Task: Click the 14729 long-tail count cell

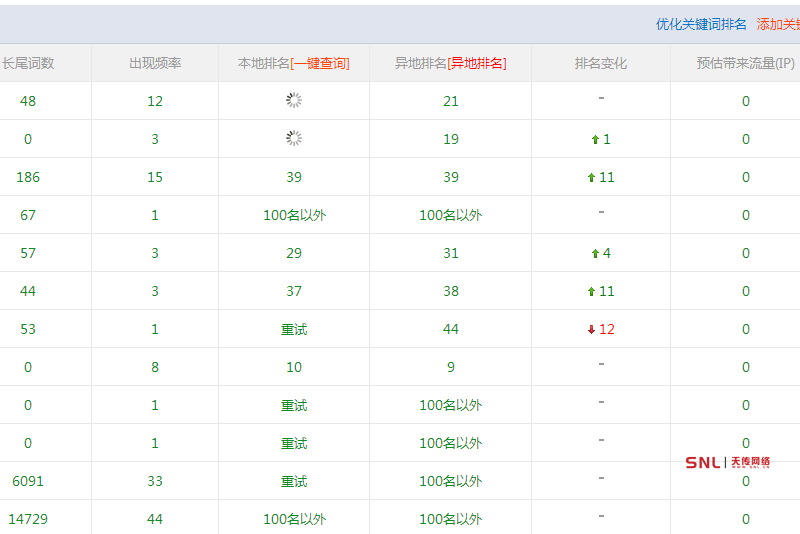Action: coord(28,519)
